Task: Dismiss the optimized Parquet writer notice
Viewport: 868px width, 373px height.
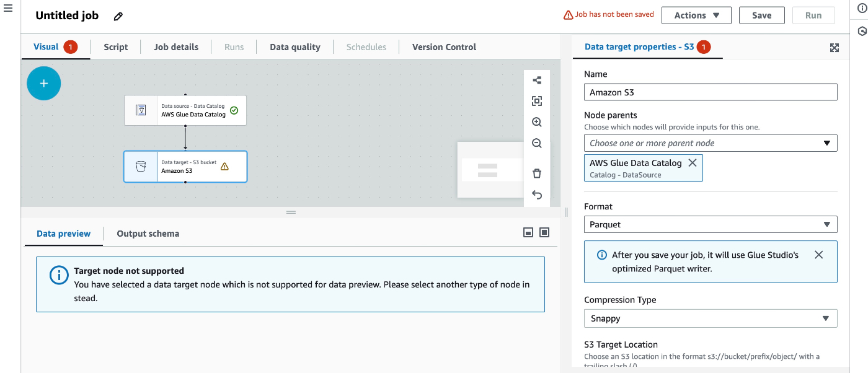Action: coord(818,255)
